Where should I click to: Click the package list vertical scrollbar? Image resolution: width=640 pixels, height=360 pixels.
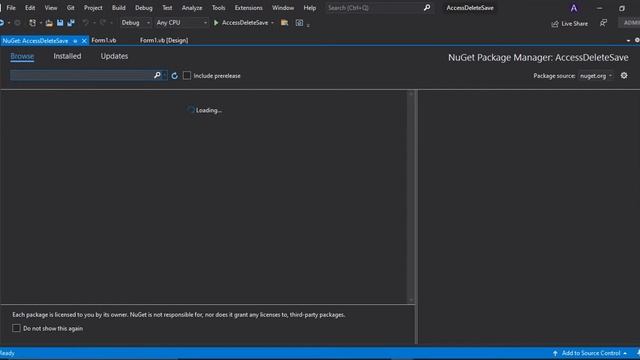tap(411, 197)
